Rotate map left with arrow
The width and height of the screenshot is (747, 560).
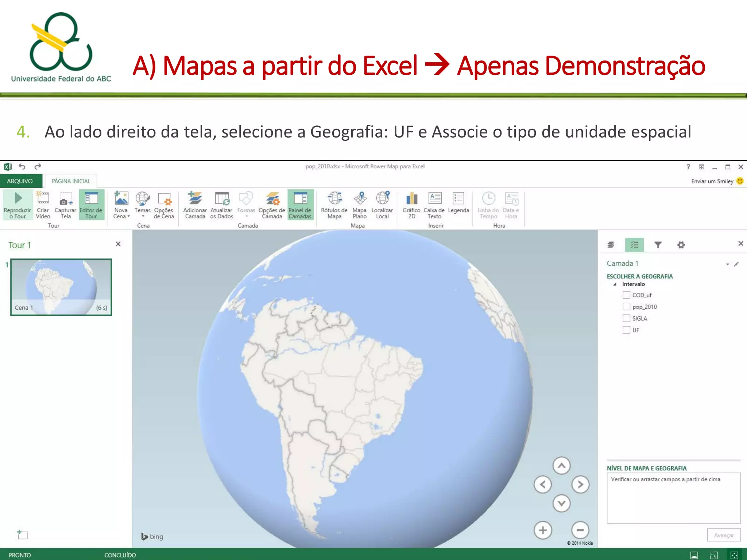coord(543,485)
